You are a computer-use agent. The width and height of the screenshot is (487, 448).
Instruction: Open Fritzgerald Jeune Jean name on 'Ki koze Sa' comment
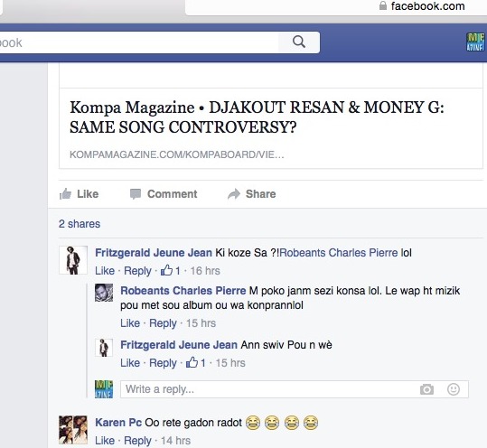click(154, 253)
